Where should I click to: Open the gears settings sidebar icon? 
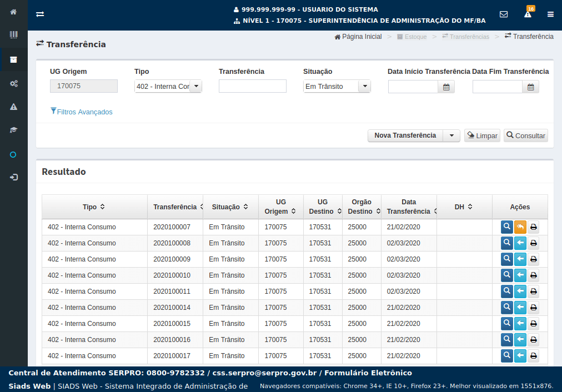(x=14, y=83)
